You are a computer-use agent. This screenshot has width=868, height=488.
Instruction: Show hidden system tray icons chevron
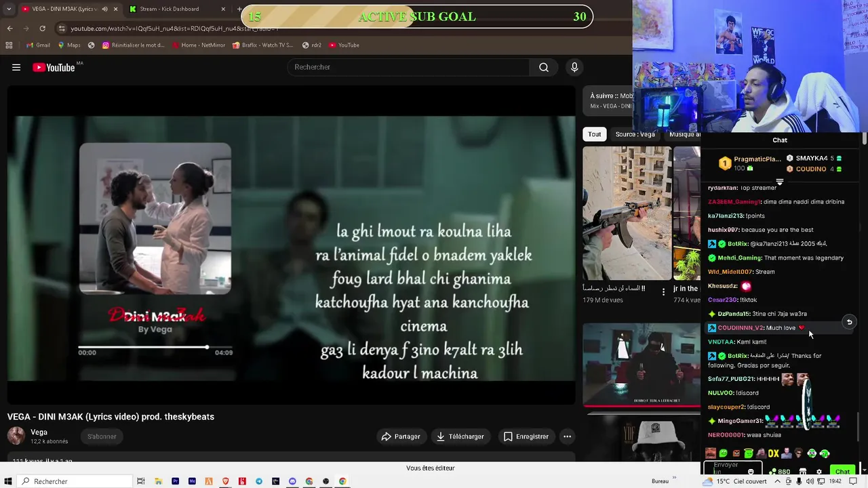(x=778, y=481)
